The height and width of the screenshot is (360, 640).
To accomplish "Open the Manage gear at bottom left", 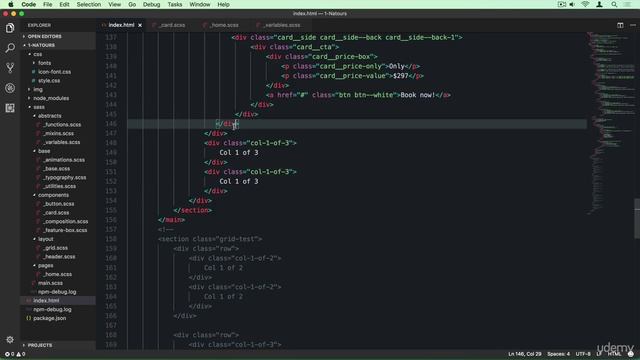I will (10, 340).
